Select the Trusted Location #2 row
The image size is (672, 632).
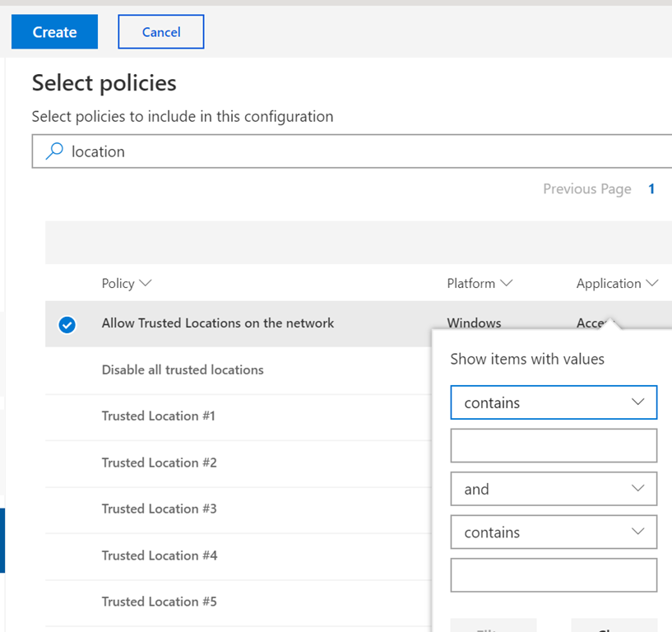coord(159,462)
